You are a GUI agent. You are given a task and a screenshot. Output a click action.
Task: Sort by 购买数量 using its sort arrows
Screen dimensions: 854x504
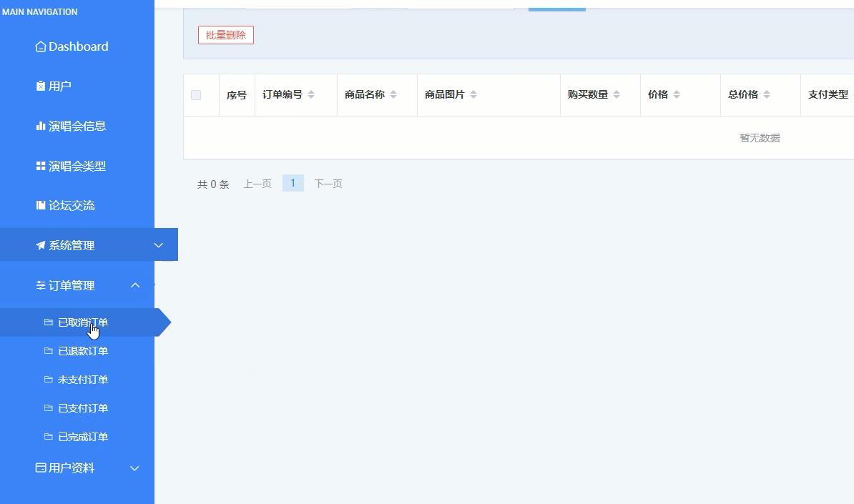[617, 94]
